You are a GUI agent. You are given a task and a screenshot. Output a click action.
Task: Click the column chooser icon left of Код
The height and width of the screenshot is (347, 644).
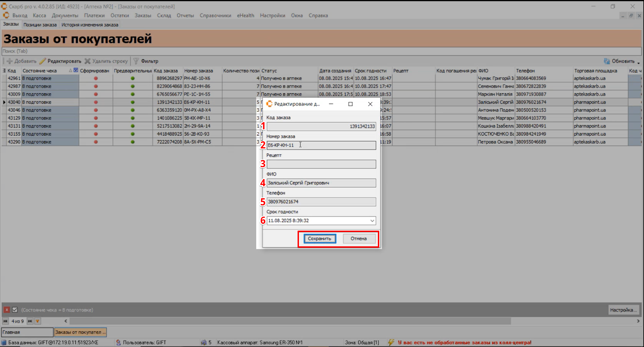coord(4,71)
